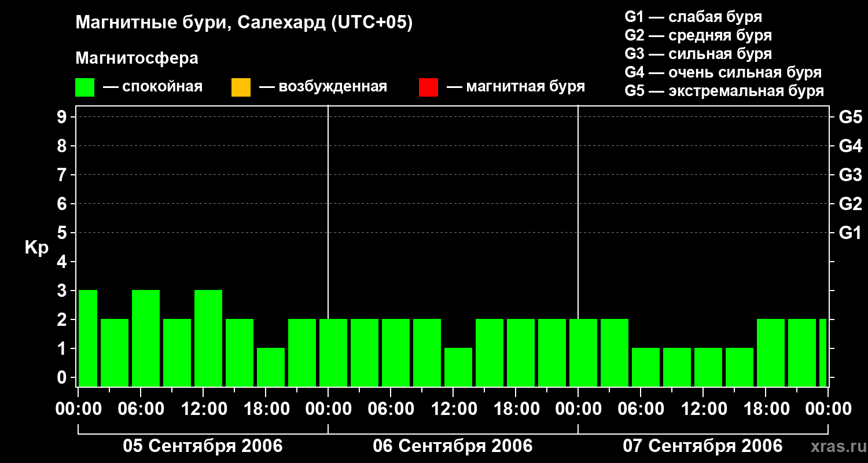Click the right-axis "G3" level label
Image resolution: width=868 pixels, height=463 pixels.
point(850,175)
